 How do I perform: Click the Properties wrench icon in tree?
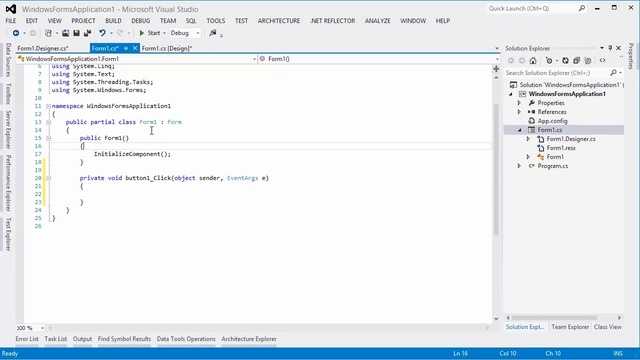coord(531,103)
